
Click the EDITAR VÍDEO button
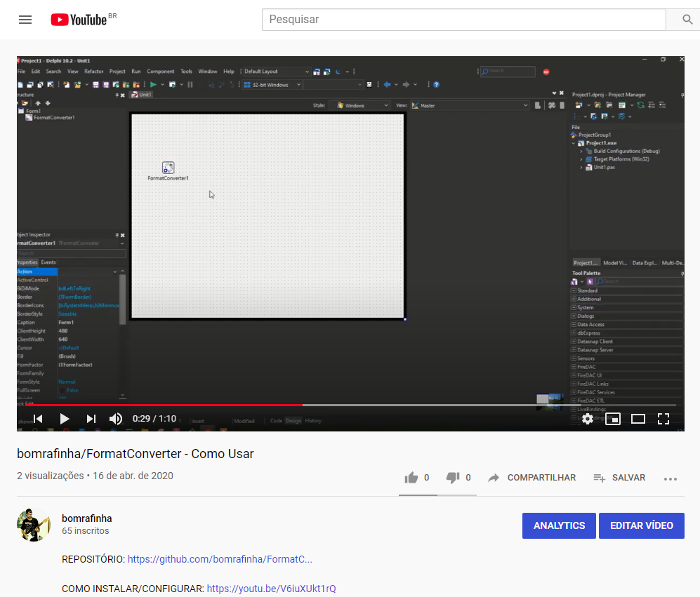pos(641,525)
